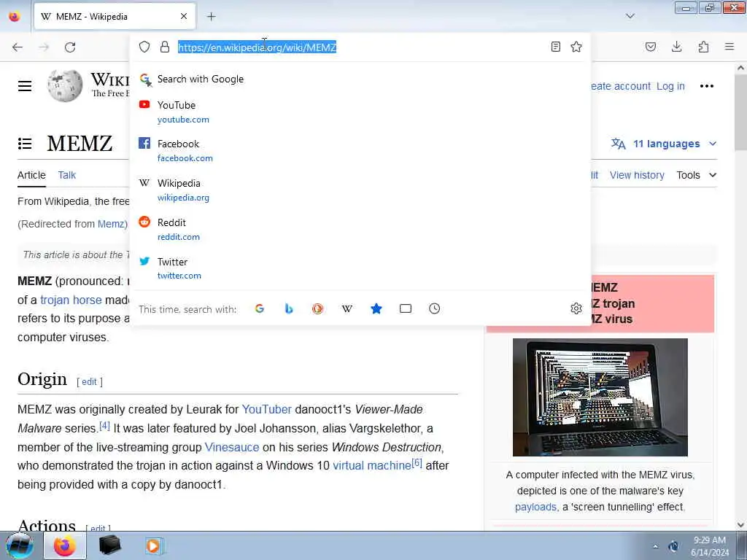This screenshot has width=747, height=560.
Task: Search history with the clock icon
Action: [x=435, y=308]
